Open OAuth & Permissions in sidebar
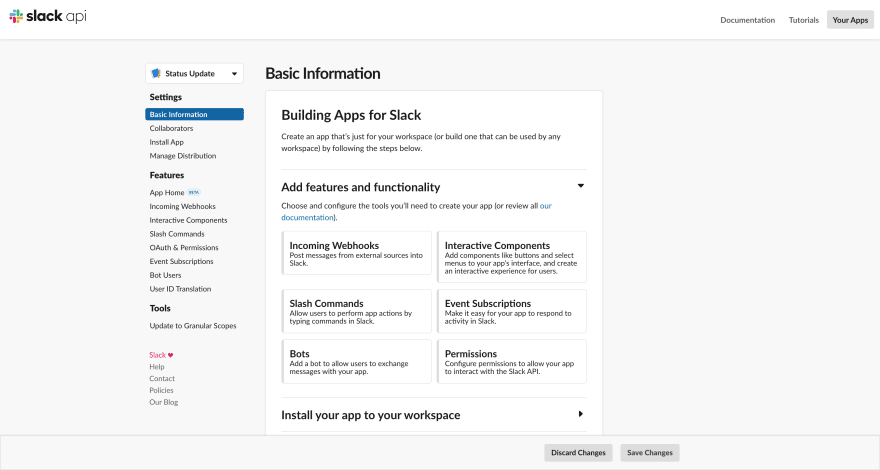 (184, 248)
